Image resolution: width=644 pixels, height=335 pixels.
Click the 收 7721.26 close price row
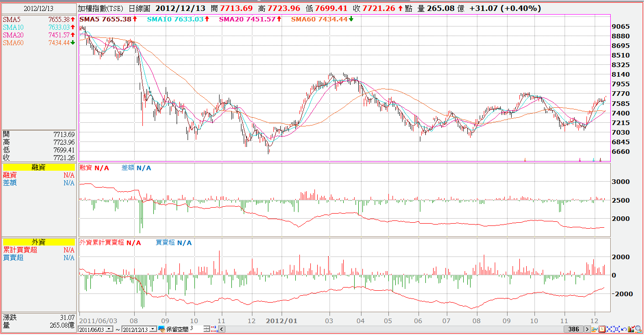[x=38, y=157]
